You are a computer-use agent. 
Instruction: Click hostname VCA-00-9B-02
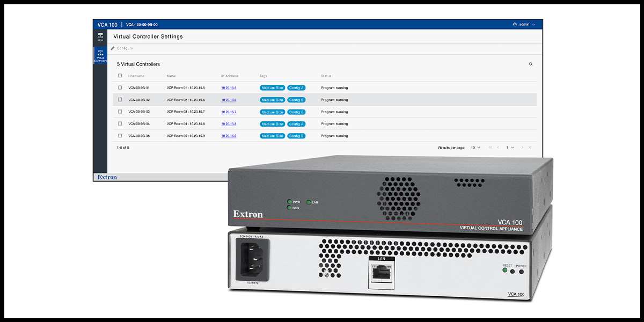tap(139, 100)
